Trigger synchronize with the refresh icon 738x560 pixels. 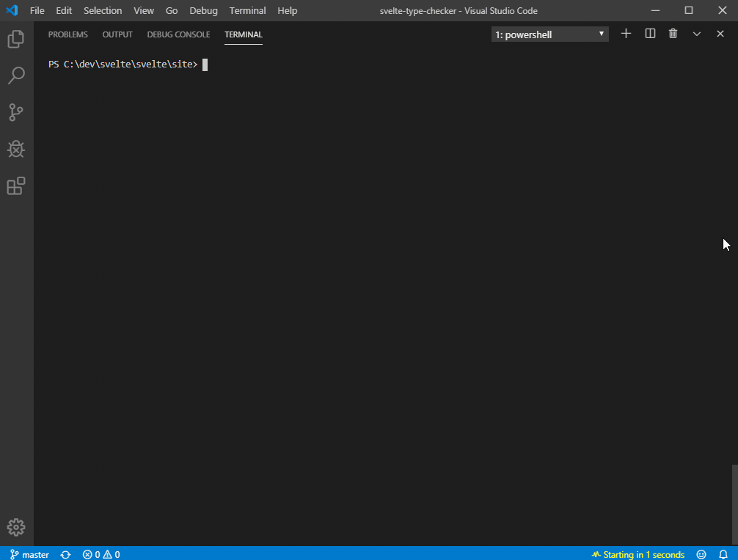[65, 554]
